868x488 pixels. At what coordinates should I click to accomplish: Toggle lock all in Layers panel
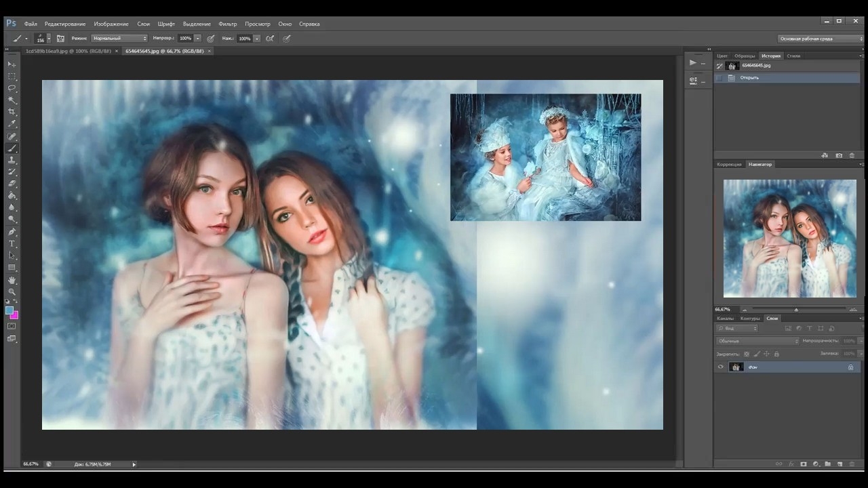776,354
